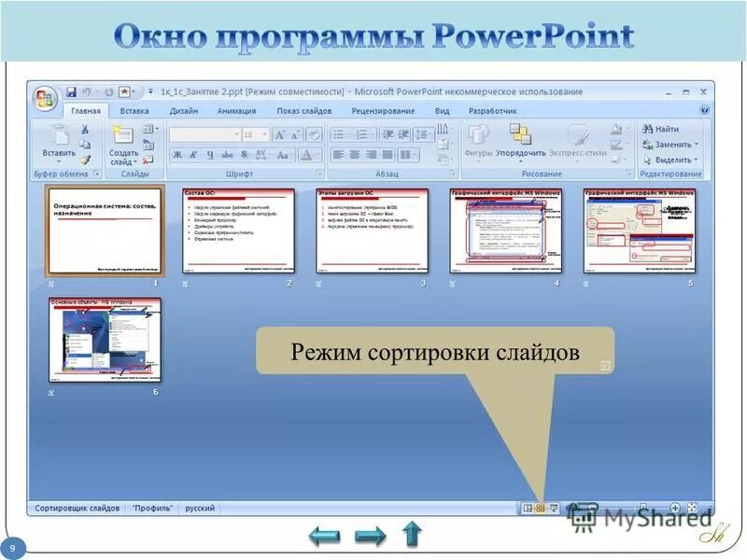Open the Шрифт dialog launcher
Screen dimensions: 747x560
click(318, 174)
